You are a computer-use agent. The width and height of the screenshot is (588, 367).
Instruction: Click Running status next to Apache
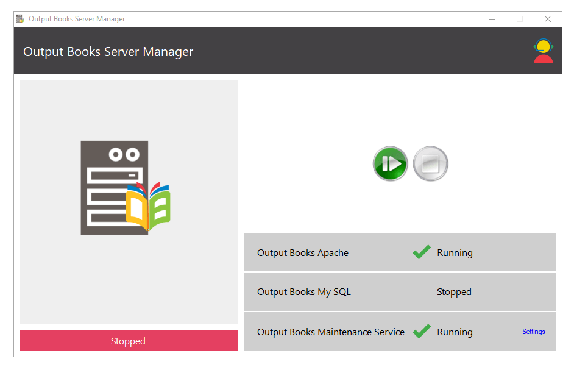click(455, 253)
